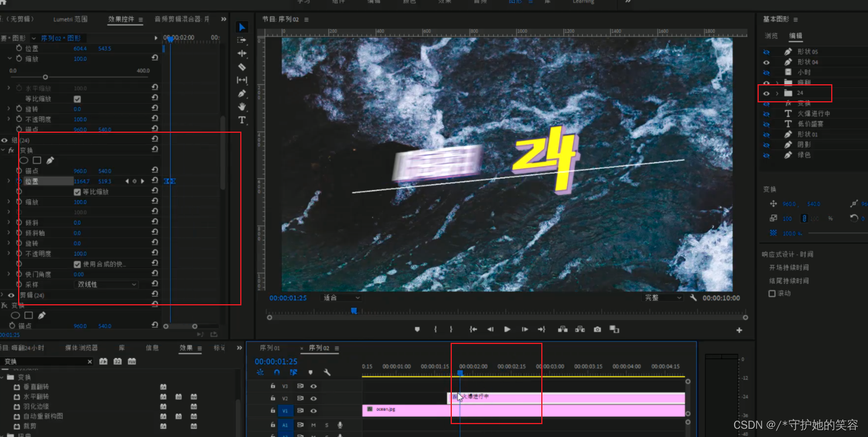868x437 pixels.
Task: Select the Ripple Edit tool
Action: pos(242,53)
